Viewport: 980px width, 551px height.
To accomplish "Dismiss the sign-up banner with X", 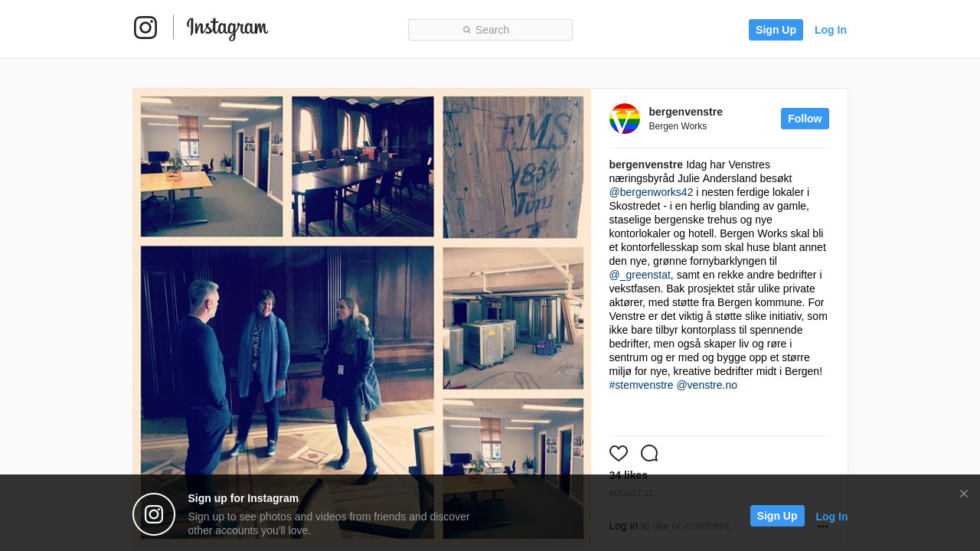I will [964, 494].
